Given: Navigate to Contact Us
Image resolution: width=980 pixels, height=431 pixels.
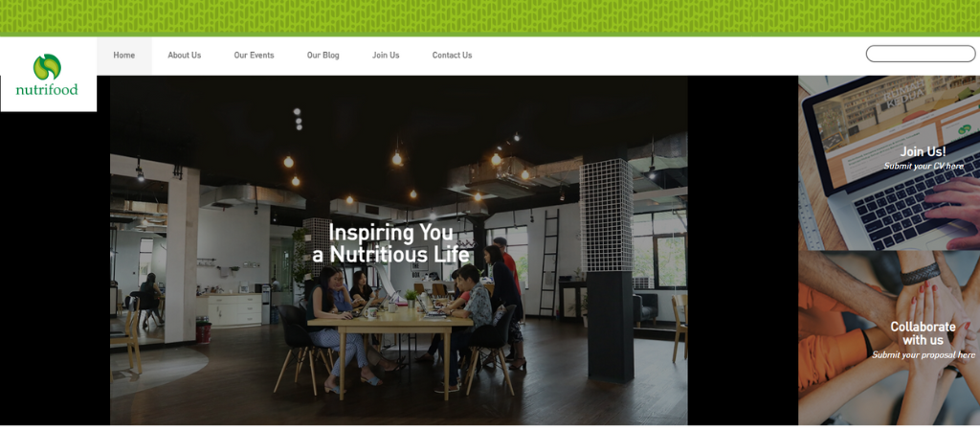Looking at the screenshot, I should pos(452,55).
